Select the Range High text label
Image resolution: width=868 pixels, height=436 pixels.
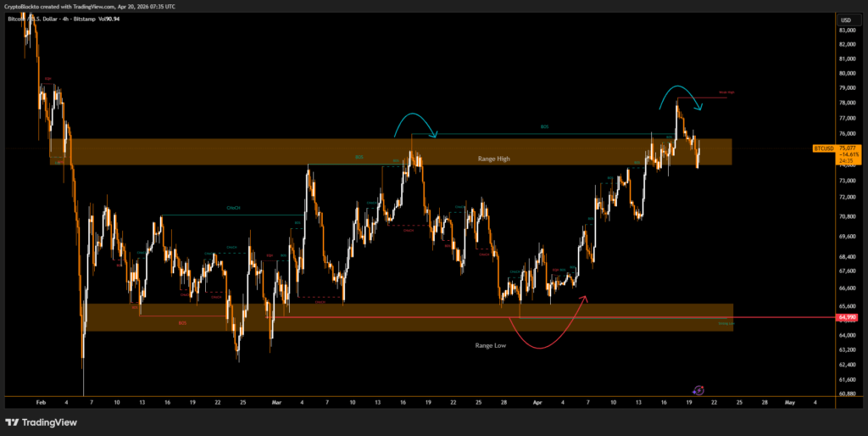[495, 159]
